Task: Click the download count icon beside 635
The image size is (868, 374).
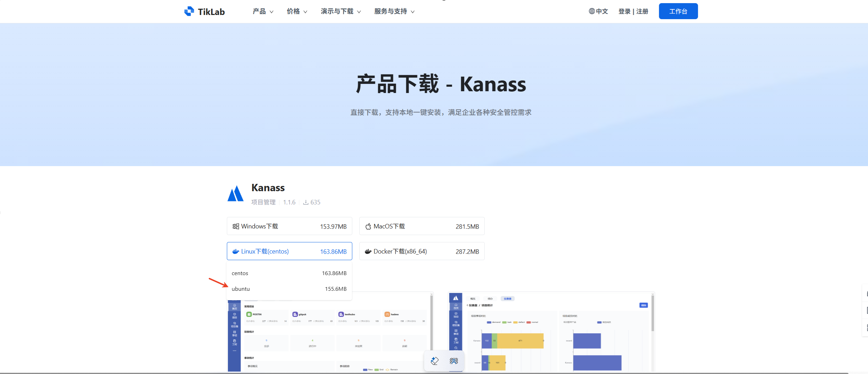Action: pos(306,202)
